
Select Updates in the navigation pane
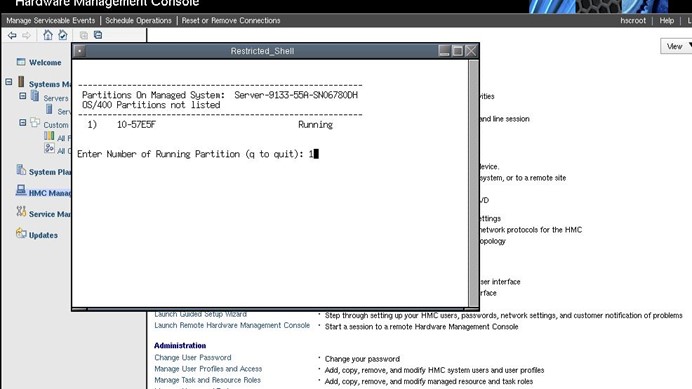click(43, 235)
